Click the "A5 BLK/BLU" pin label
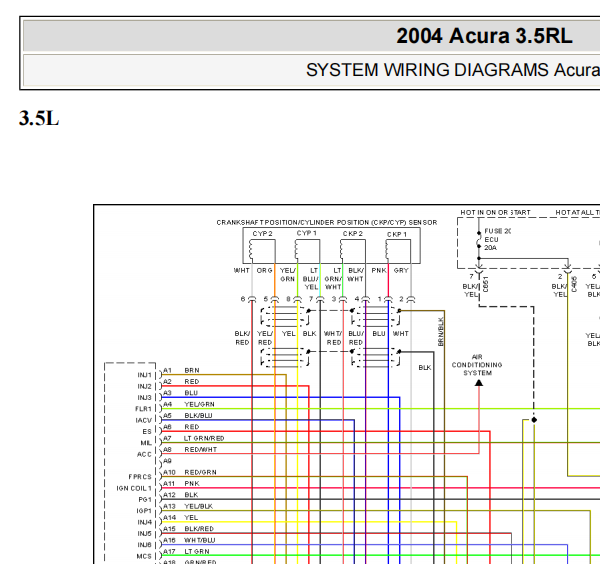 point(188,416)
